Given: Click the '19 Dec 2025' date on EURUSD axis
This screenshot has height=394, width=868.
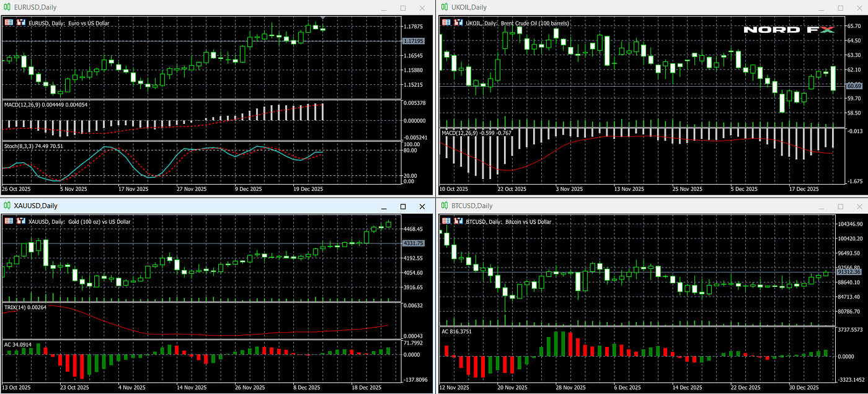Looking at the screenshot, I should pyautogui.click(x=308, y=189).
